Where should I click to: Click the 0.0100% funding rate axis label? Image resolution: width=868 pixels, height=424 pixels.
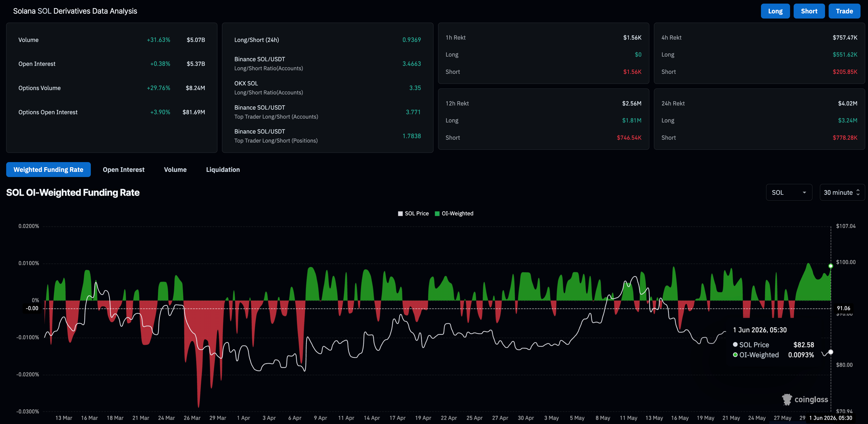[x=29, y=263]
